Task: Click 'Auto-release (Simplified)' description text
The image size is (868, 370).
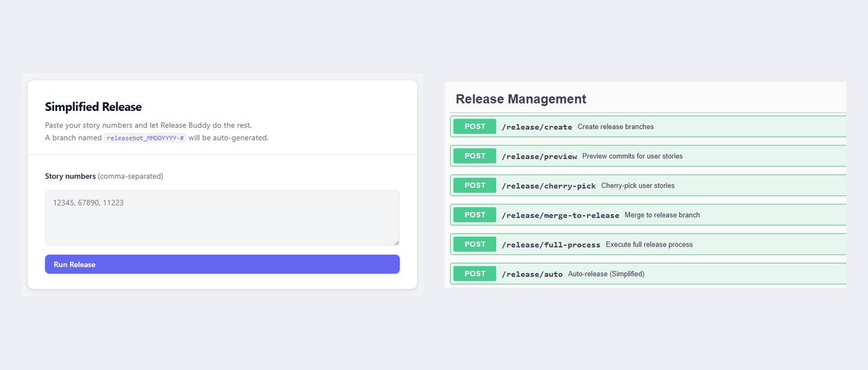Action: click(606, 274)
